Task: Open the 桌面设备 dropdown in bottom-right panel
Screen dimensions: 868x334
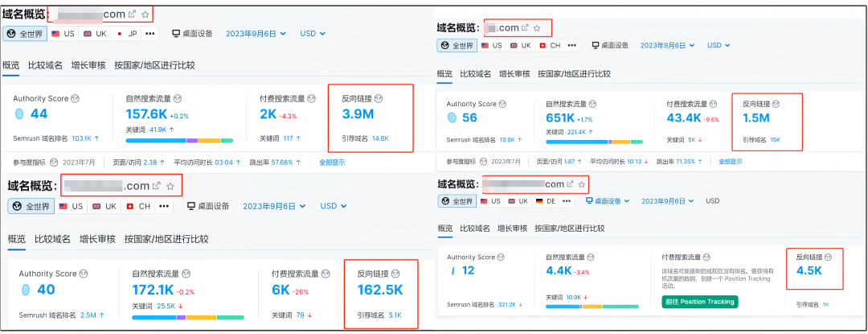Action: (x=624, y=201)
